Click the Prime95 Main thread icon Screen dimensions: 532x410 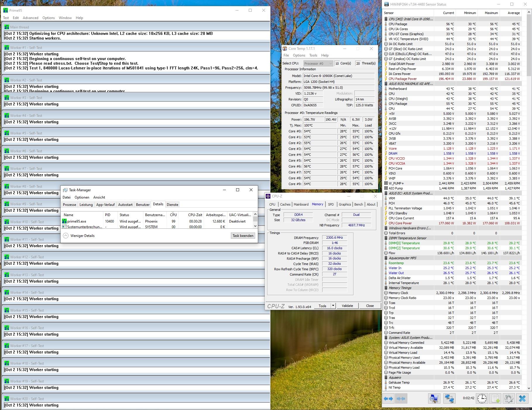(7, 27)
